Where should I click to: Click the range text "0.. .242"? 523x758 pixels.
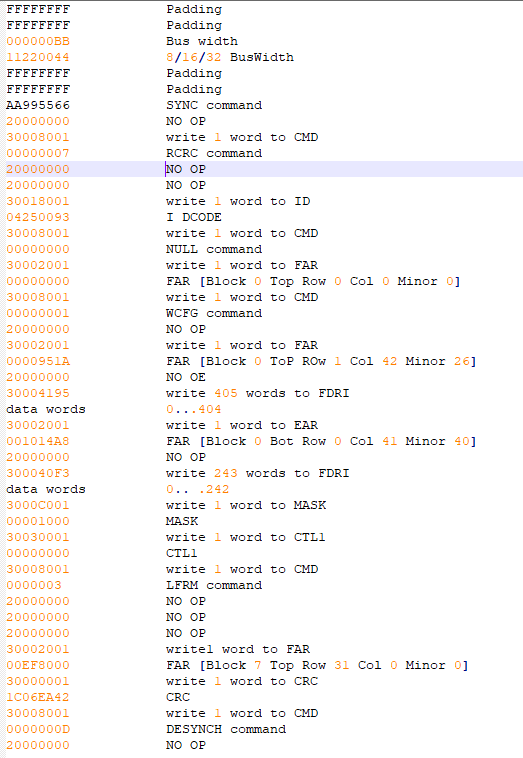[198, 488]
